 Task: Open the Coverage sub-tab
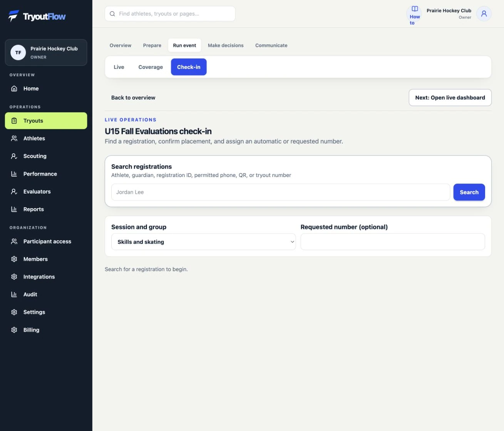[151, 67]
